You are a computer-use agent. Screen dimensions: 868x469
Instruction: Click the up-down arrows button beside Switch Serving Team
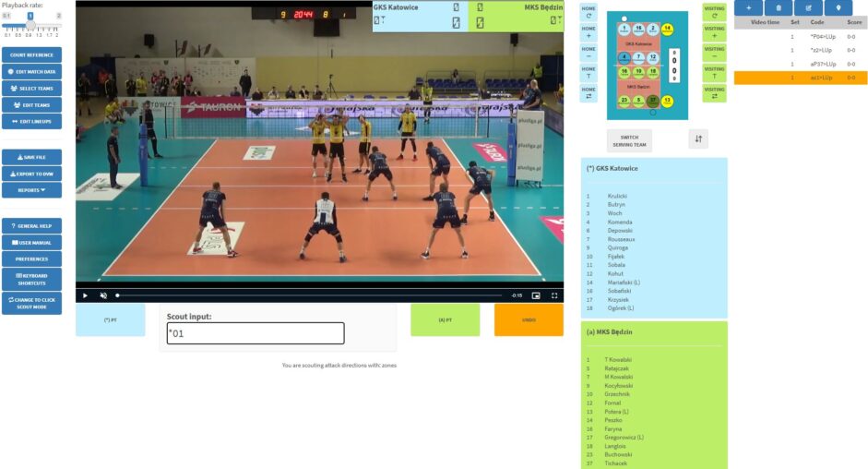(698, 140)
